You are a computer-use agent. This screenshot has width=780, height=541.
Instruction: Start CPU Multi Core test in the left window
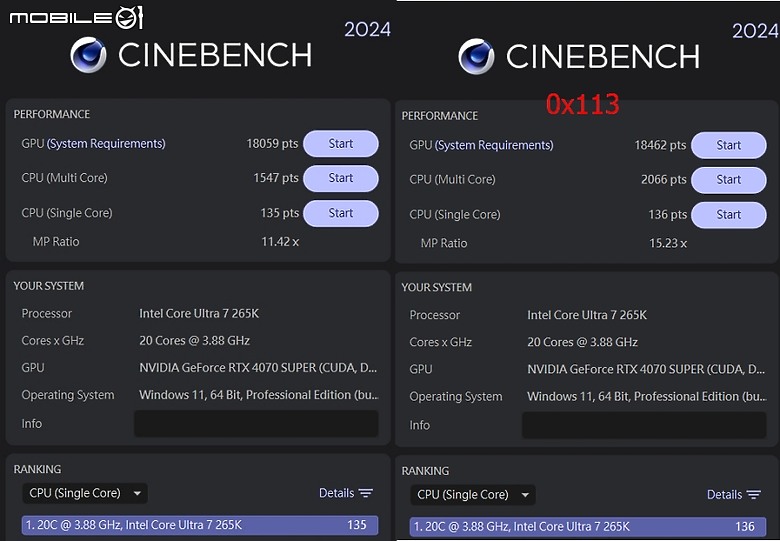tap(341, 178)
